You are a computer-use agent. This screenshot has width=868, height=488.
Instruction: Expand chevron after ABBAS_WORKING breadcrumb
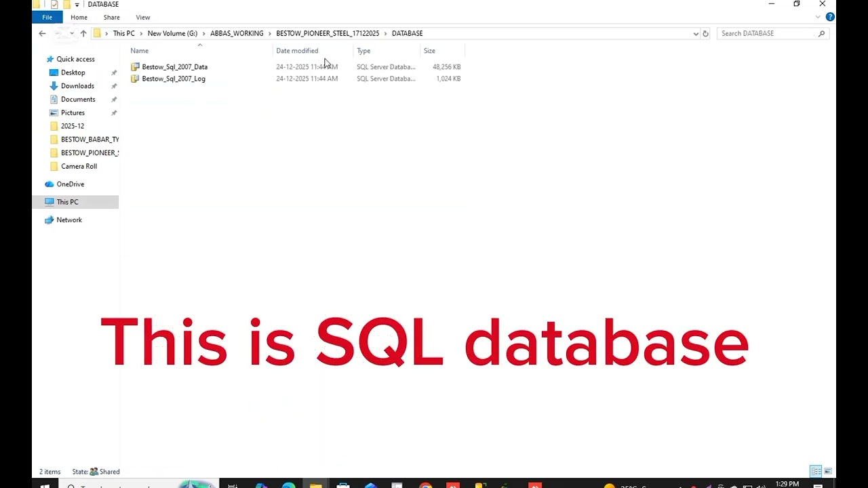269,33
